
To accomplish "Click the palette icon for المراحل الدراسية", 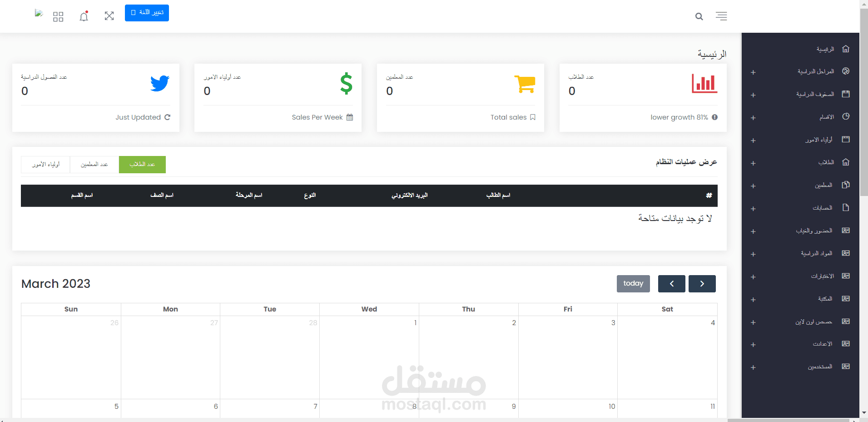I will (846, 71).
